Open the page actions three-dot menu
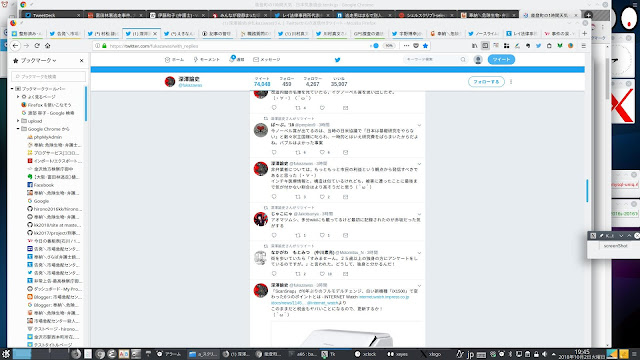Image resolution: width=640 pixels, height=360 pixels. coord(406,46)
